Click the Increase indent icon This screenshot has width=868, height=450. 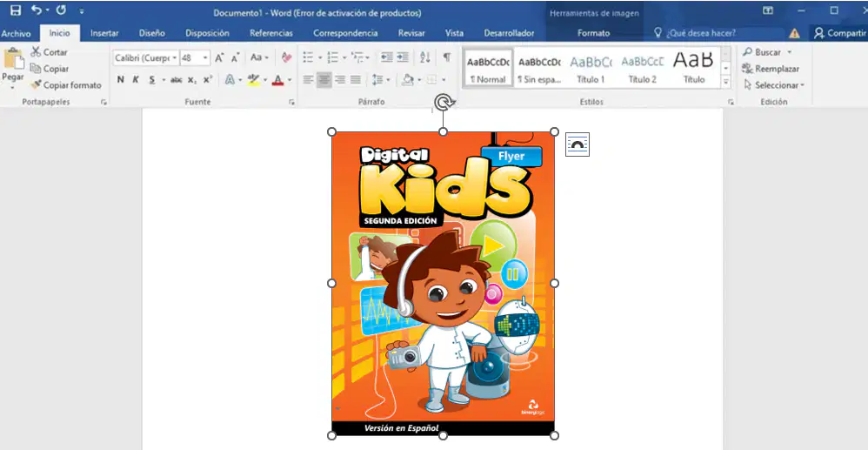click(x=403, y=57)
